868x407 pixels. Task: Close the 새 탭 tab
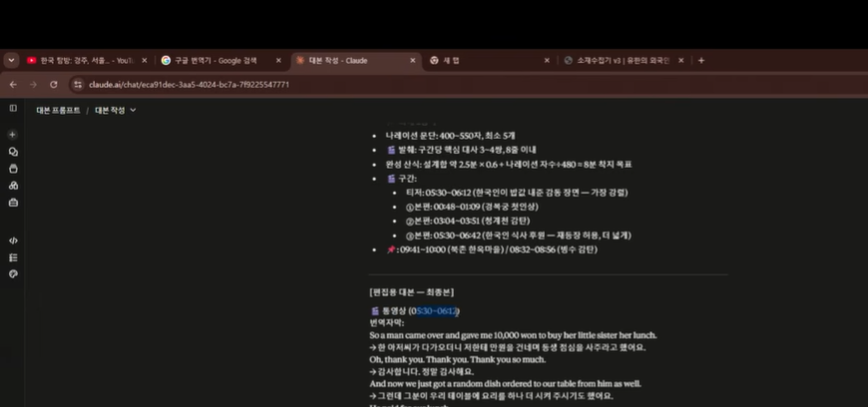click(x=547, y=61)
